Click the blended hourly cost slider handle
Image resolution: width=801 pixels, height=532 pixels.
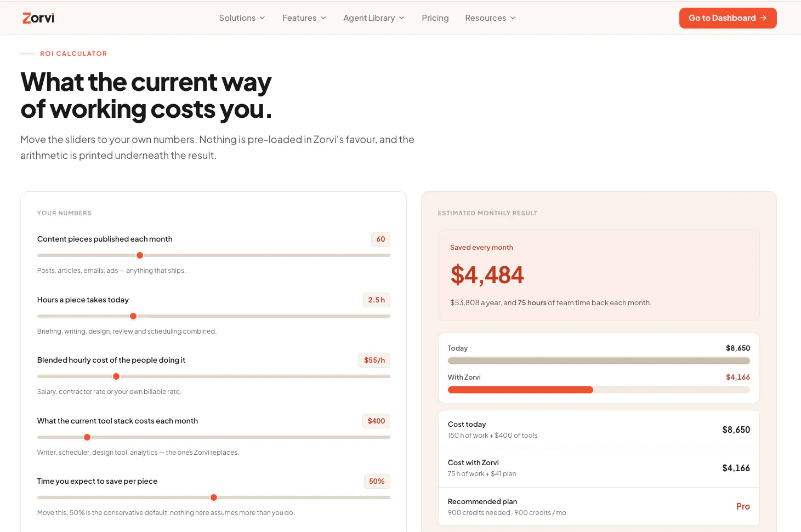pos(116,376)
